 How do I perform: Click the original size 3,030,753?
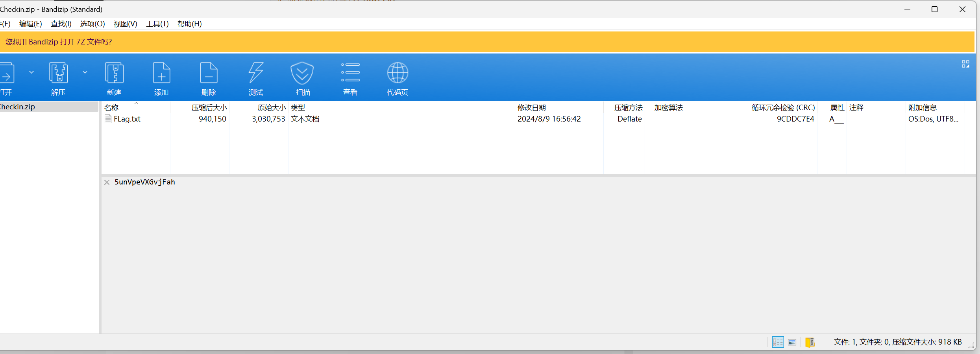[x=268, y=119]
